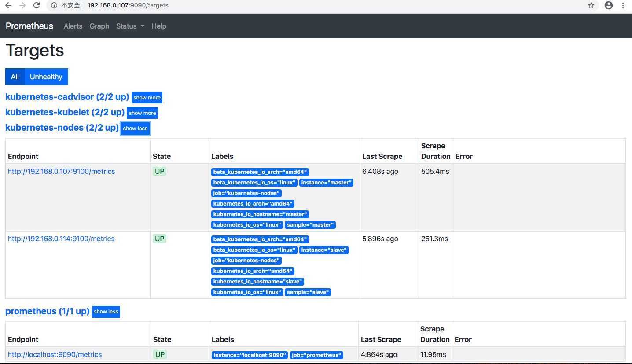632x364 pixels.
Task: Click job="kubernetes-nodes" label in master row
Action: (246, 193)
